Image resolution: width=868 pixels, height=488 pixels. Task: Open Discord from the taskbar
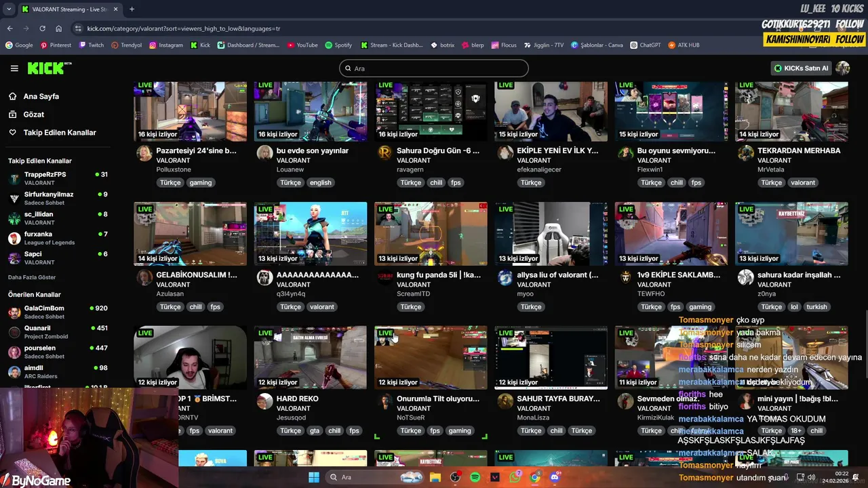pos(555,477)
